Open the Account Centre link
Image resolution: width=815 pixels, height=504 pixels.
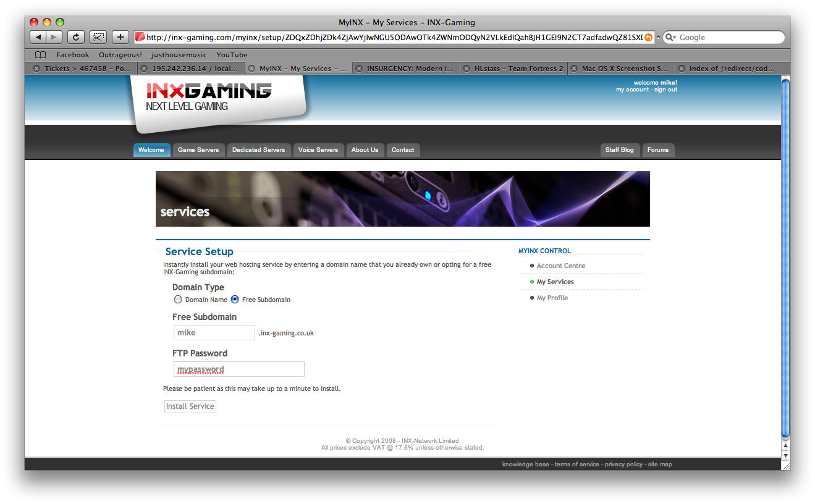(x=561, y=266)
